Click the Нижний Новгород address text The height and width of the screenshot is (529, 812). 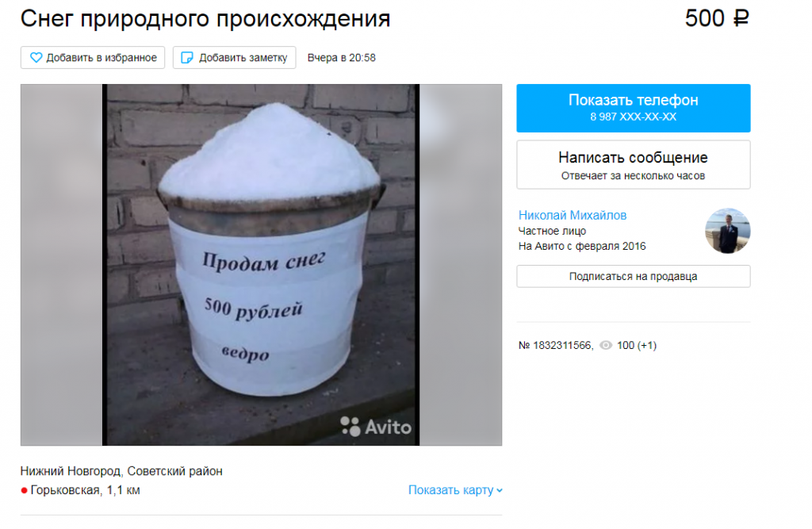tap(121, 471)
